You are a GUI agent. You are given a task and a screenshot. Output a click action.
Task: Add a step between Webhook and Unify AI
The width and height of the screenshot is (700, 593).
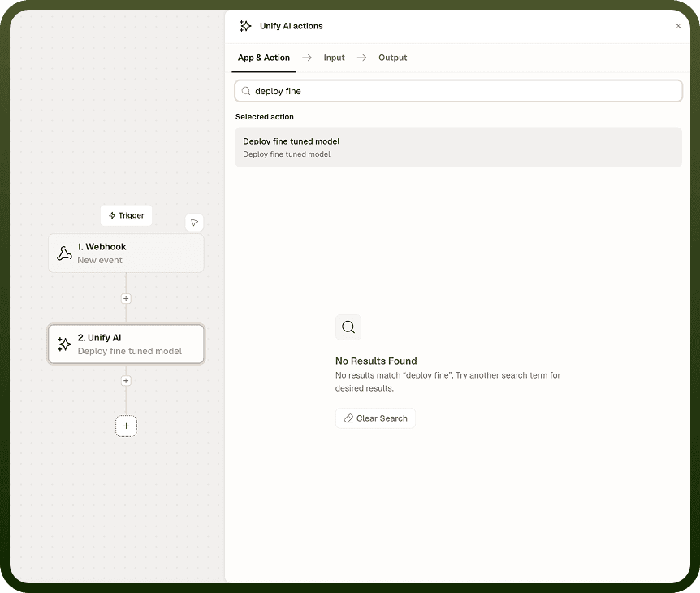click(126, 298)
